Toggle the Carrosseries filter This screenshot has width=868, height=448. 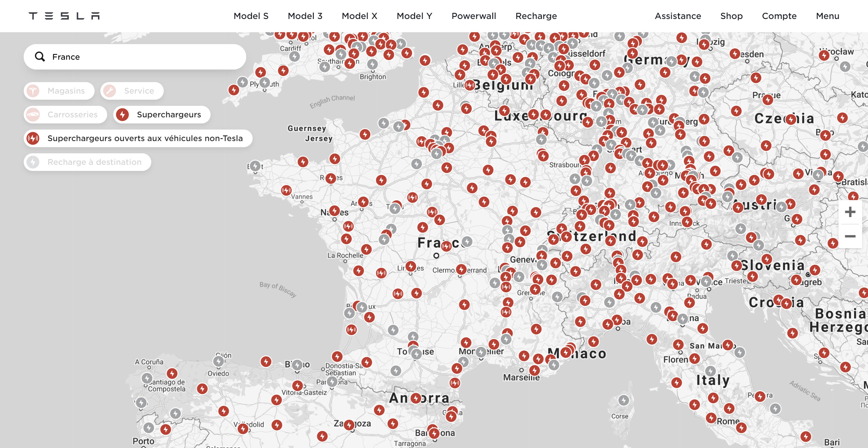pyautogui.click(x=65, y=115)
